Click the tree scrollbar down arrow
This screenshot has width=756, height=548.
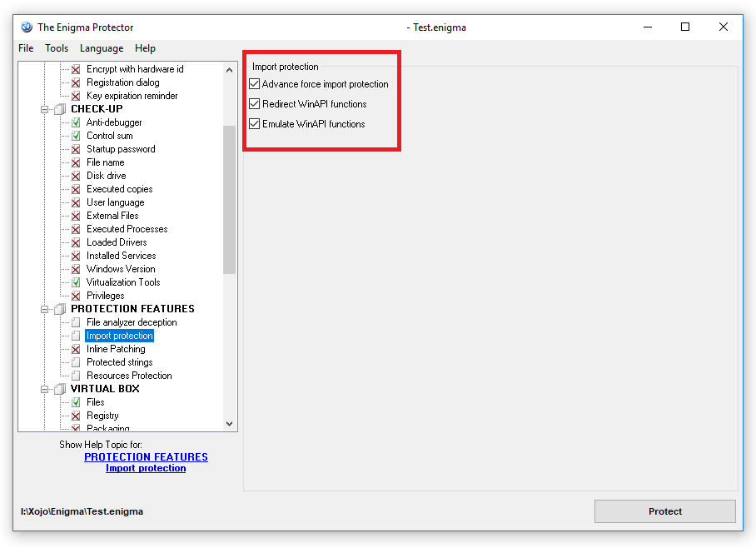230,424
